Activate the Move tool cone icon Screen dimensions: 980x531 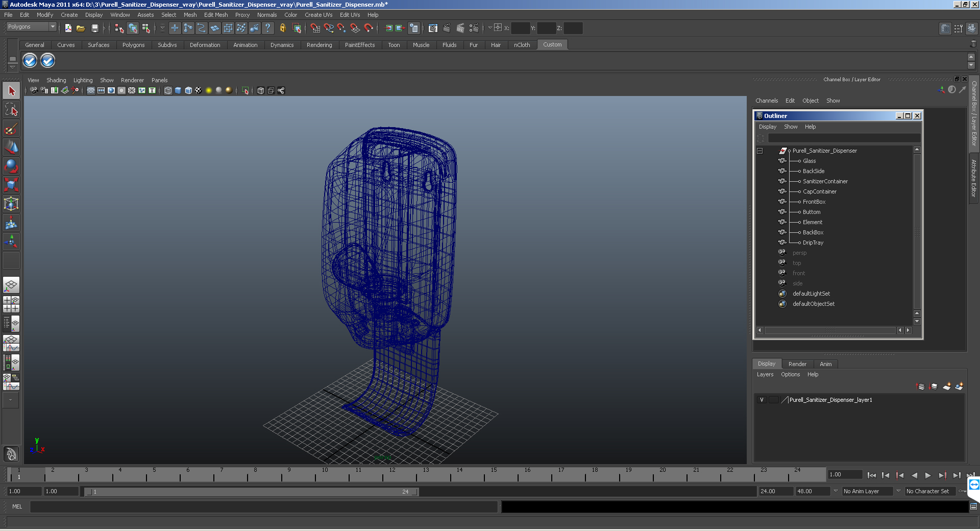[x=11, y=147]
